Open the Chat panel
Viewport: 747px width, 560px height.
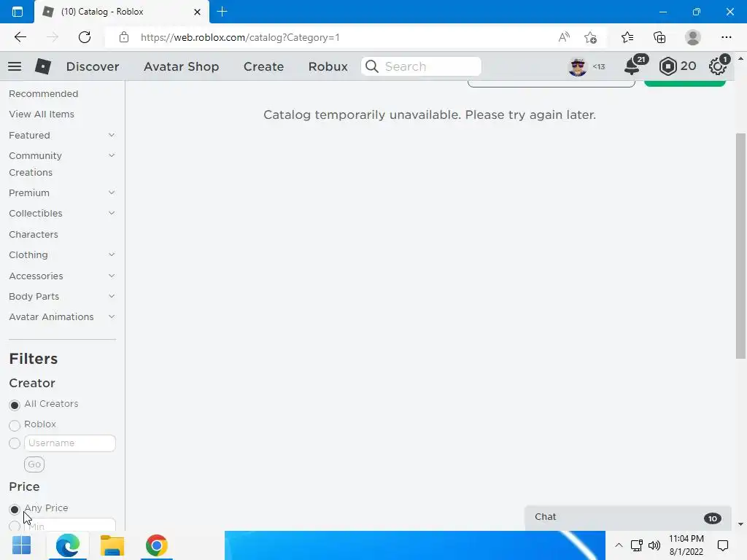coord(627,518)
